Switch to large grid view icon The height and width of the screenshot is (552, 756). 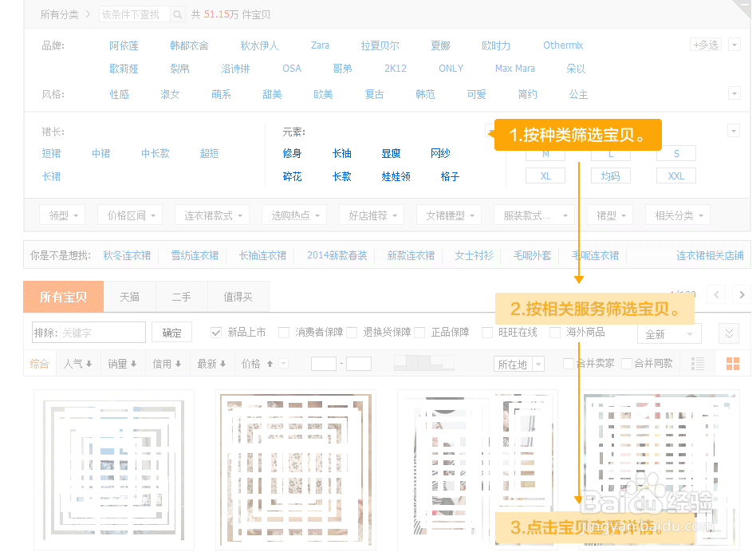tap(733, 364)
